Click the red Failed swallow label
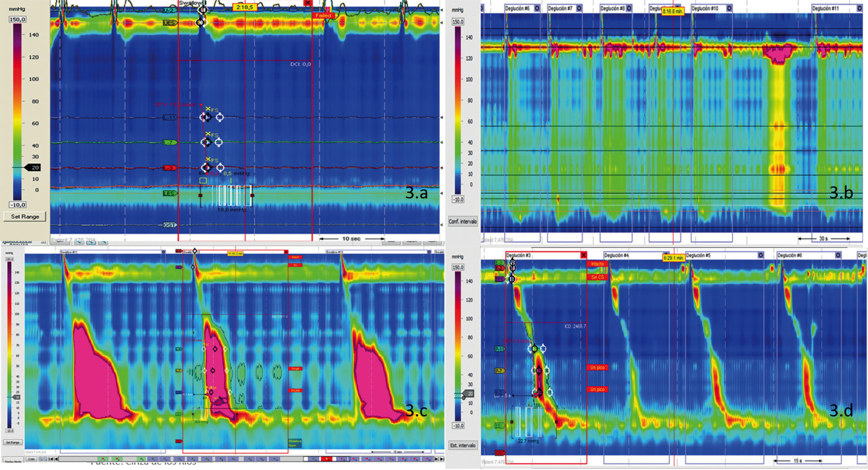This screenshot has width=868, height=470. (323, 15)
